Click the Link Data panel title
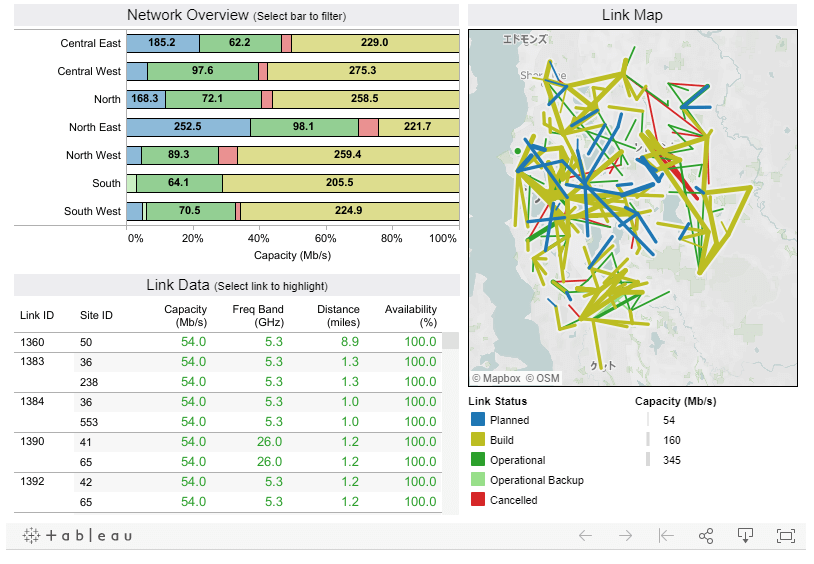Screen dimensions: 814x564 237,285
